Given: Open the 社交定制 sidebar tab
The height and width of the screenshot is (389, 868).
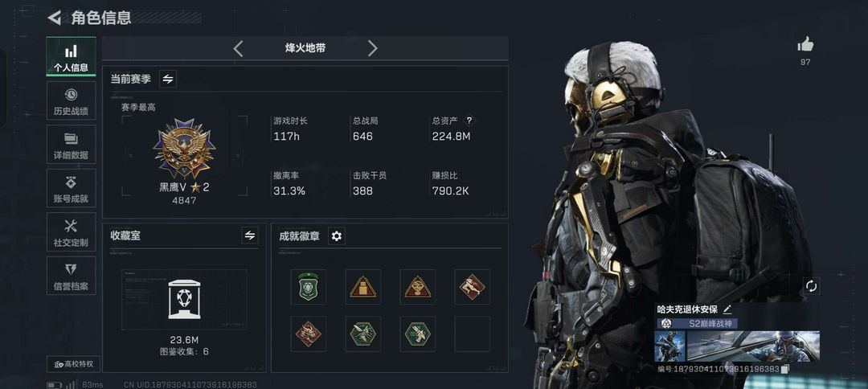Looking at the screenshot, I should [71, 231].
